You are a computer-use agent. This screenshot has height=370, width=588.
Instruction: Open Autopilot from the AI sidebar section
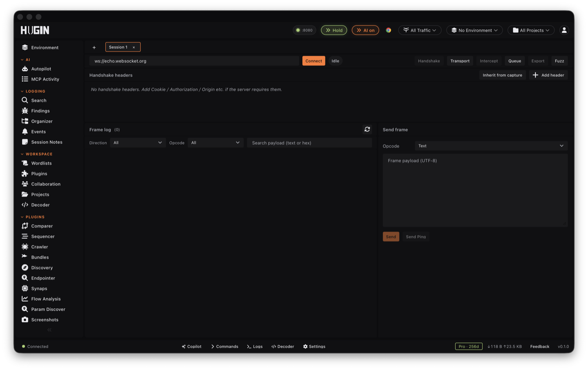tap(41, 69)
